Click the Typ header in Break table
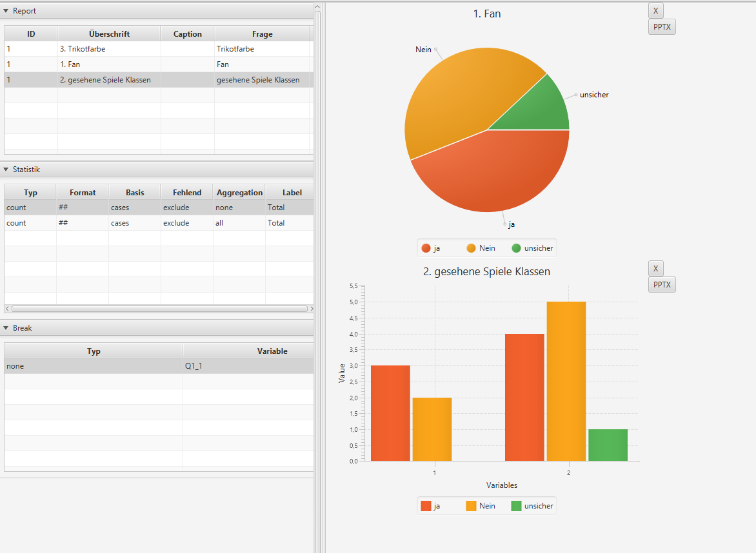Image resolution: width=756 pixels, height=553 pixels. 94,351
